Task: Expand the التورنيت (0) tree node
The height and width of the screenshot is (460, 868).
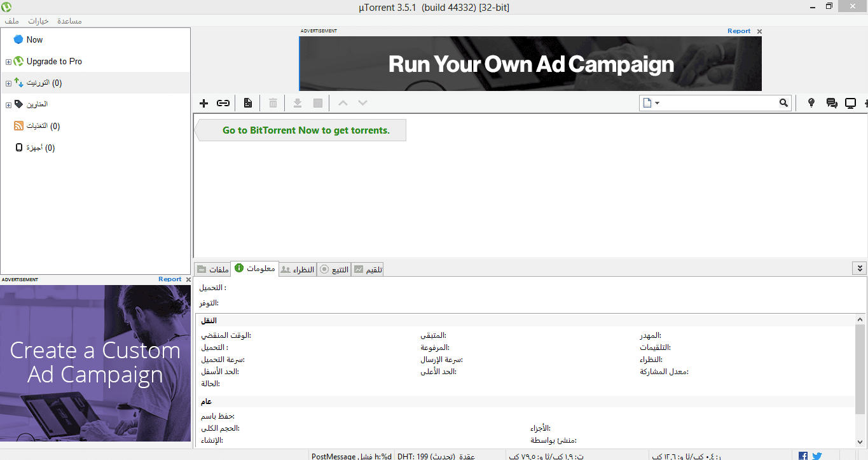Action: point(8,83)
